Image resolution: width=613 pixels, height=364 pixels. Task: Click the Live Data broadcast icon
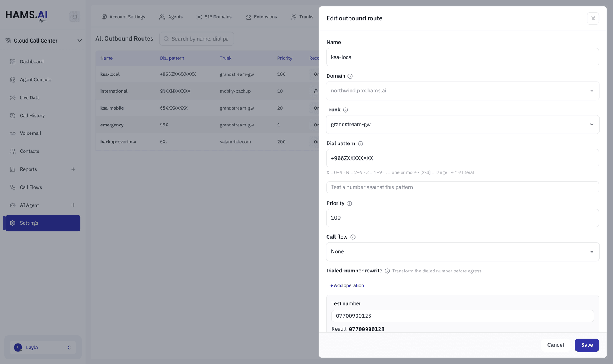(13, 98)
